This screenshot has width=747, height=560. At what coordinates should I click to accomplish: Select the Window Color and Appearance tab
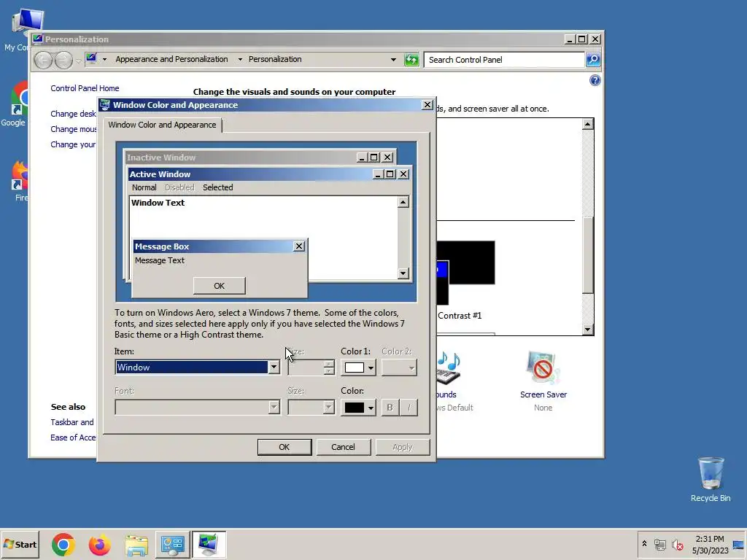[162, 125]
